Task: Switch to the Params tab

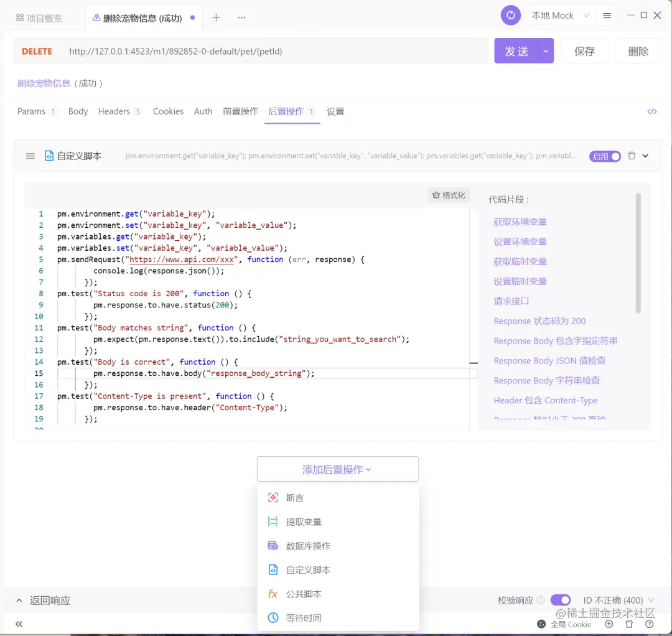Action: 36,111
